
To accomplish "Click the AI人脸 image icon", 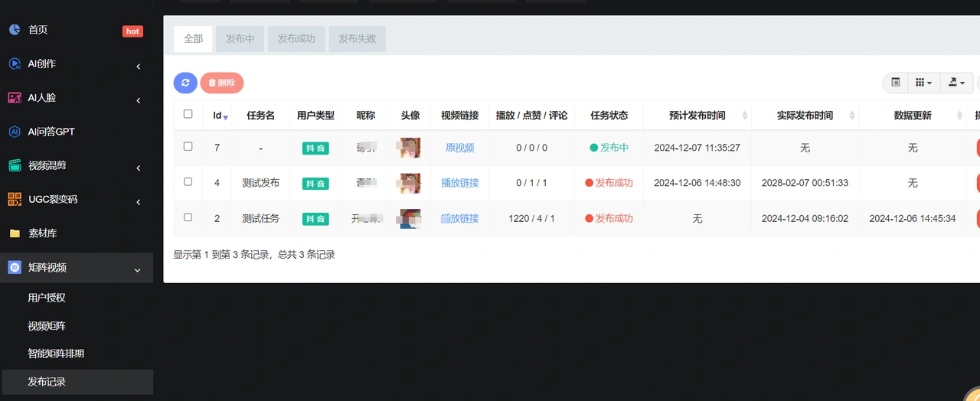I will pyautogui.click(x=15, y=98).
